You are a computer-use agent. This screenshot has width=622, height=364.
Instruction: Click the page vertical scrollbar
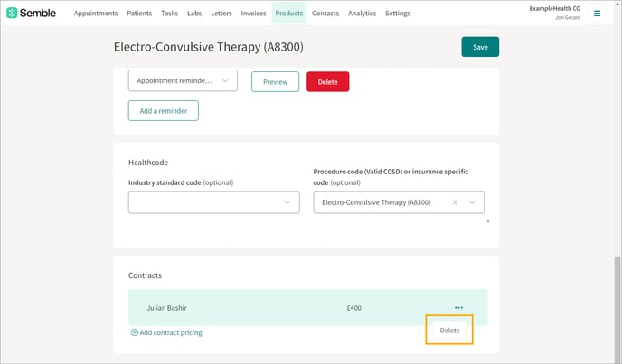(617, 298)
